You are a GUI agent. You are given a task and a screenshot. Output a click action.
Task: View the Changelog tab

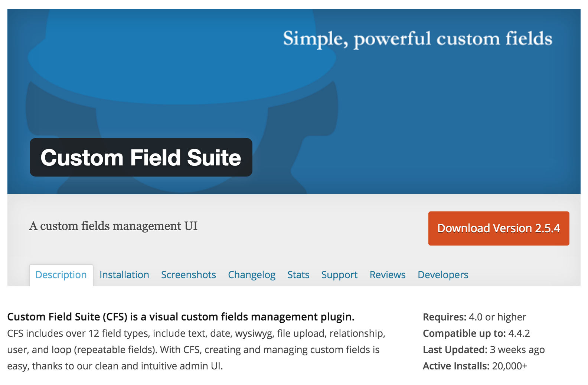(x=252, y=275)
